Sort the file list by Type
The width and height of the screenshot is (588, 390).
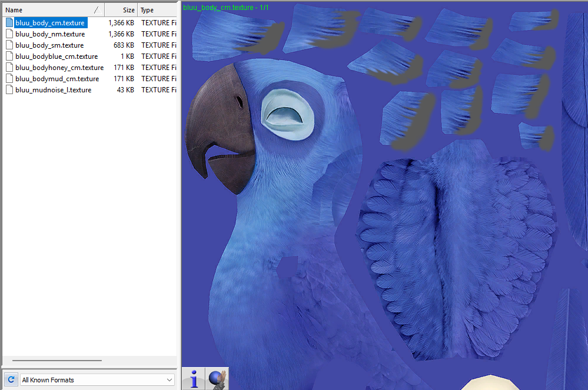pos(158,10)
